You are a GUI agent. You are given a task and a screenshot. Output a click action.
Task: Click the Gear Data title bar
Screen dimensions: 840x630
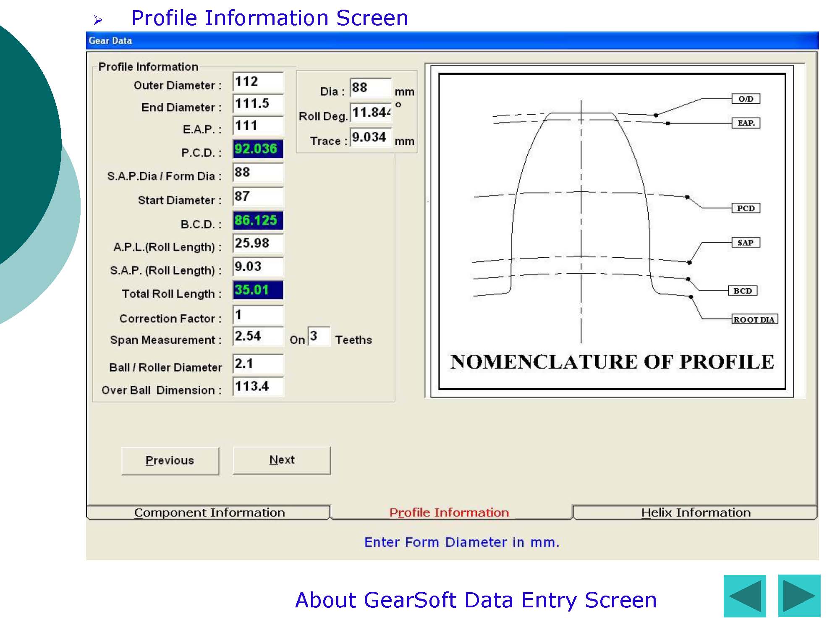[452, 41]
